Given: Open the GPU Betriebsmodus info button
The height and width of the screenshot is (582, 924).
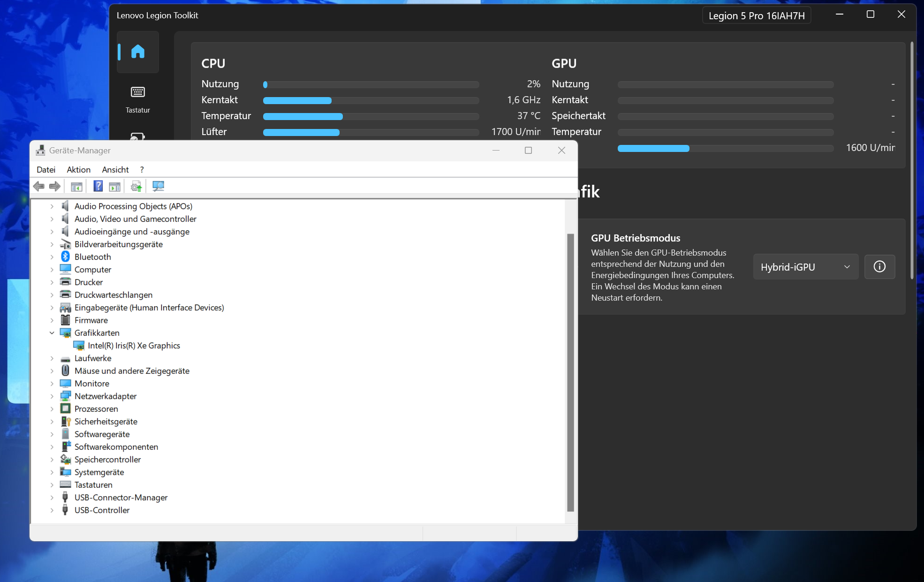Looking at the screenshot, I should 879,267.
